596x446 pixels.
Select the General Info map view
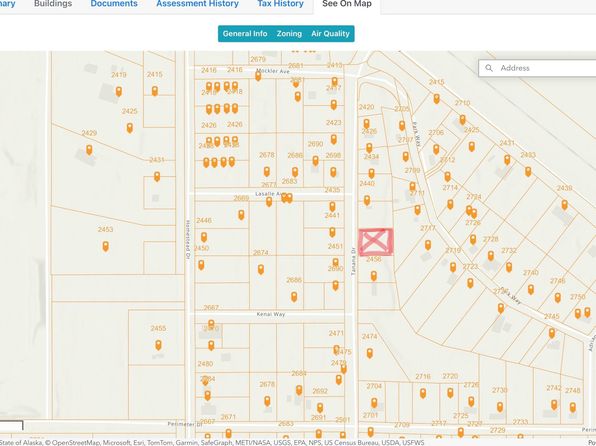click(245, 33)
